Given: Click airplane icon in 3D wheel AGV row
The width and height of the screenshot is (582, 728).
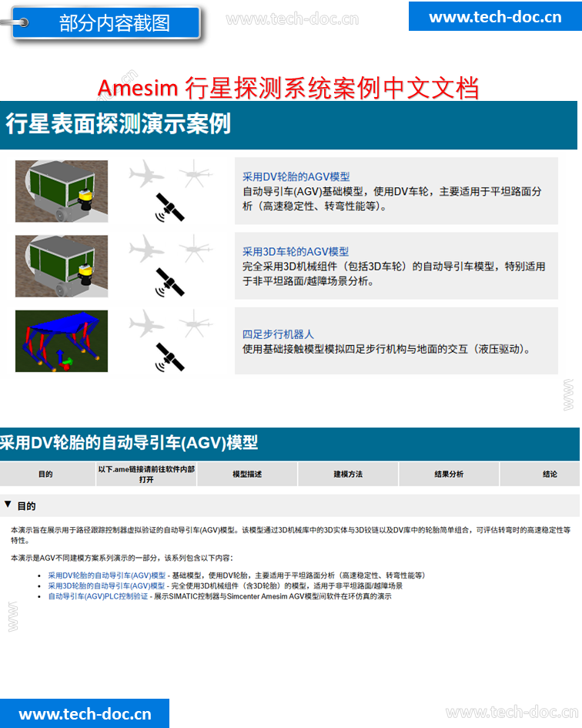Looking at the screenshot, I should pos(147,248).
